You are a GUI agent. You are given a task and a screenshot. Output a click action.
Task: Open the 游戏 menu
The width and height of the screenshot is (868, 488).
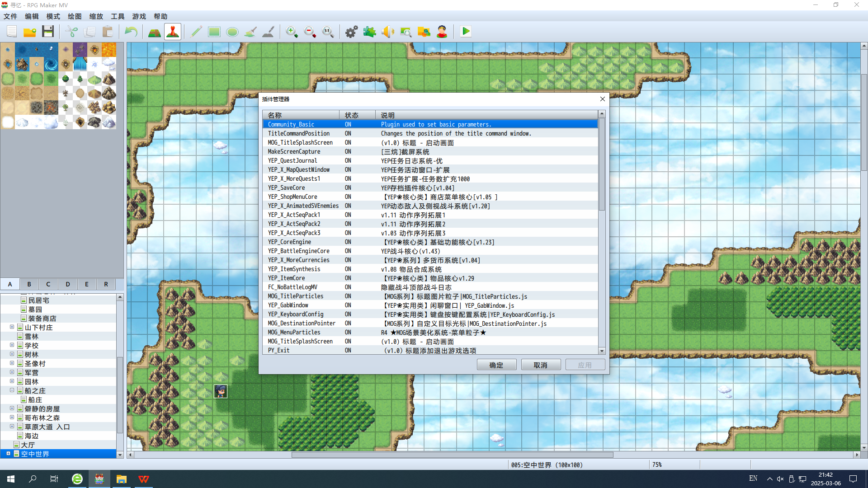pos(139,16)
